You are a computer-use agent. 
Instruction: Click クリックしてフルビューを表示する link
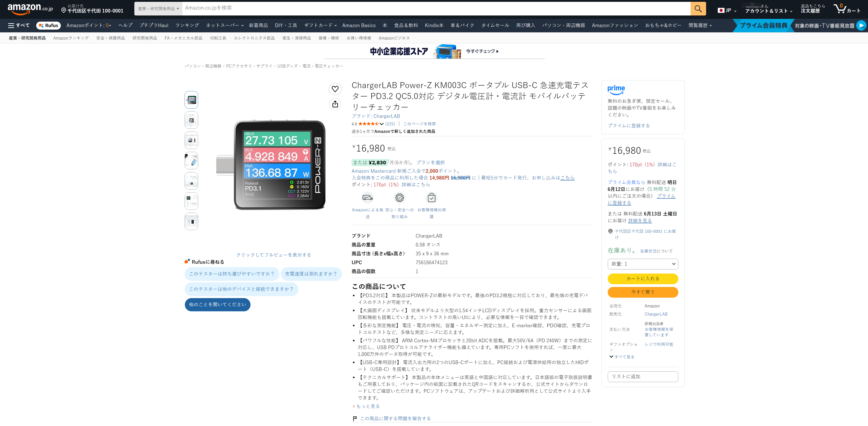coord(273,255)
